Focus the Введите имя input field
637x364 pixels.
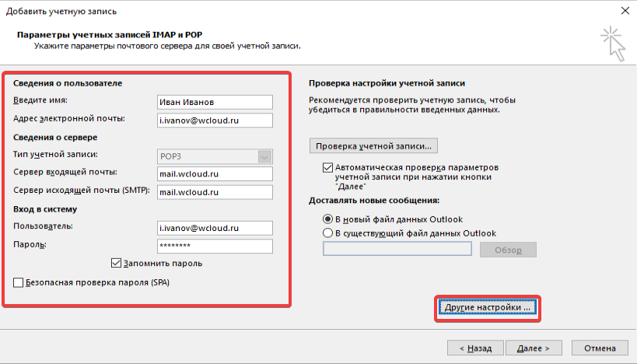point(214,102)
